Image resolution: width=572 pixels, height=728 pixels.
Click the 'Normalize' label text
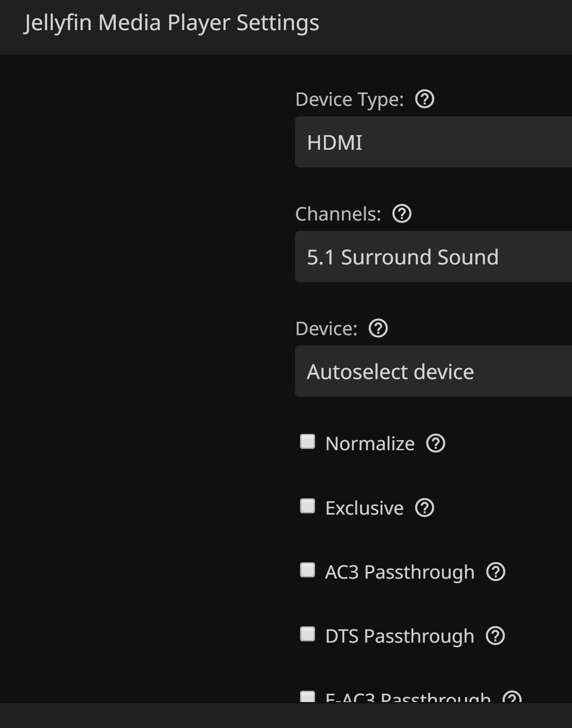tap(370, 444)
